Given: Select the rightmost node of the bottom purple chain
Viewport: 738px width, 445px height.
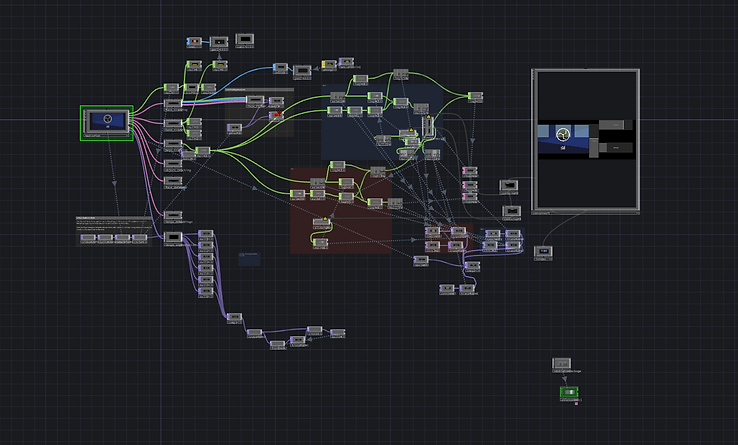Looking at the screenshot, I should 337,333.
